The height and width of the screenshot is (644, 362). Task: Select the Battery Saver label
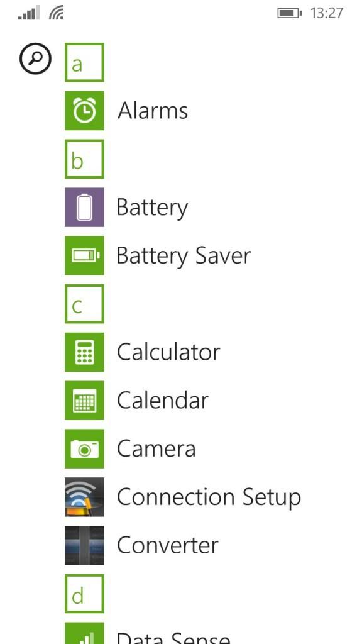tap(184, 255)
